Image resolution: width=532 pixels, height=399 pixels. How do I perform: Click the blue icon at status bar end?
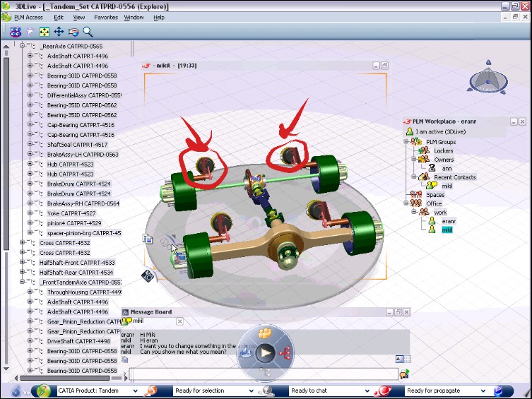[498, 391]
